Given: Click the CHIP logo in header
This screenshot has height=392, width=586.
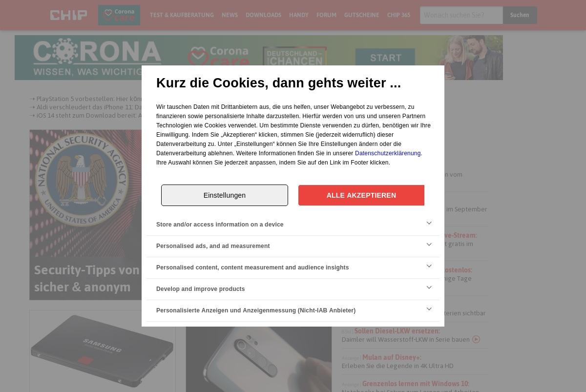Looking at the screenshot, I should tap(68, 15).
